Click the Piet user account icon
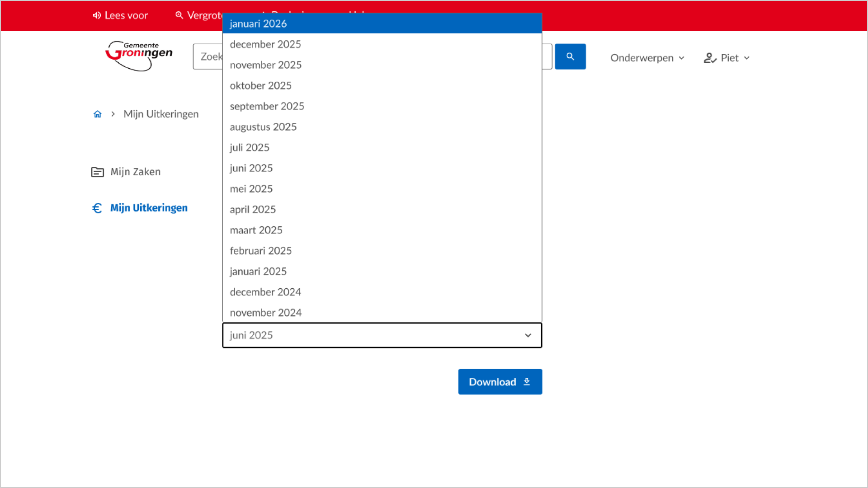 pos(710,58)
